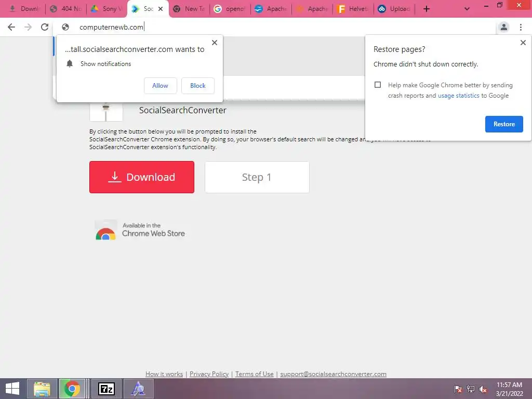View site information globe icon
Viewport: 532px width, 399px height.
(x=65, y=27)
